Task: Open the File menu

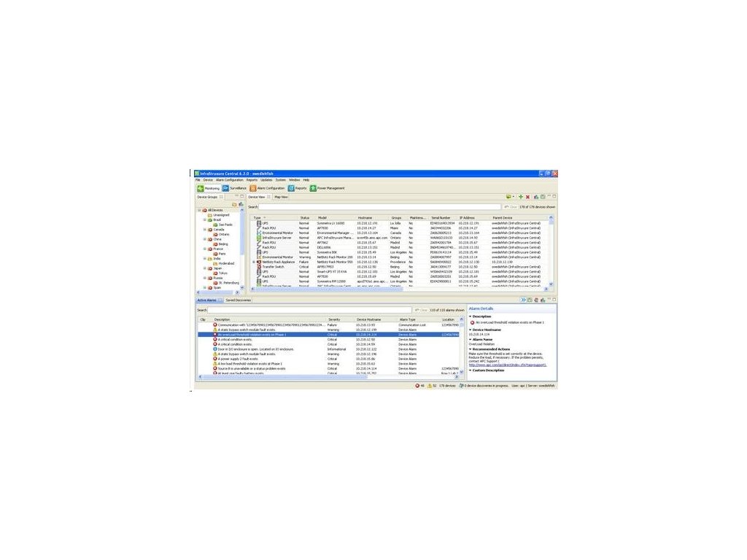Action: click(198, 180)
